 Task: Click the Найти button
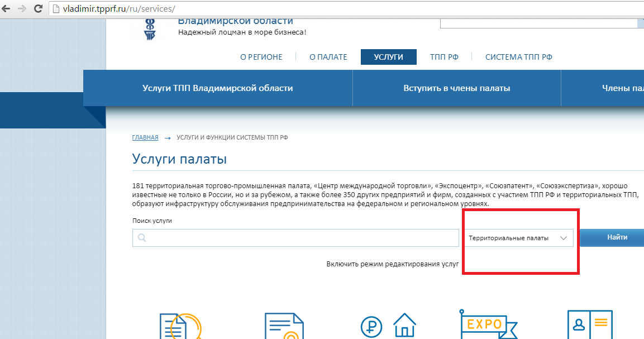coord(612,237)
